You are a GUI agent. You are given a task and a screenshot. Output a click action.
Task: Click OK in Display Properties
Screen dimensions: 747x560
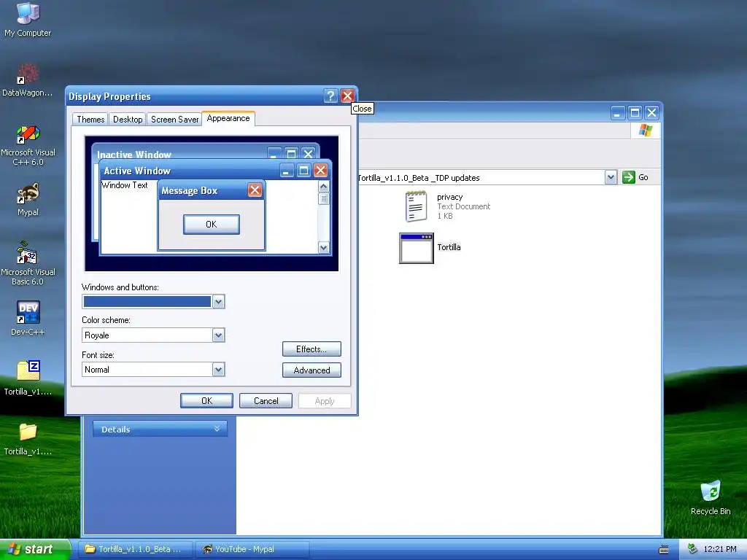[206, 401]
